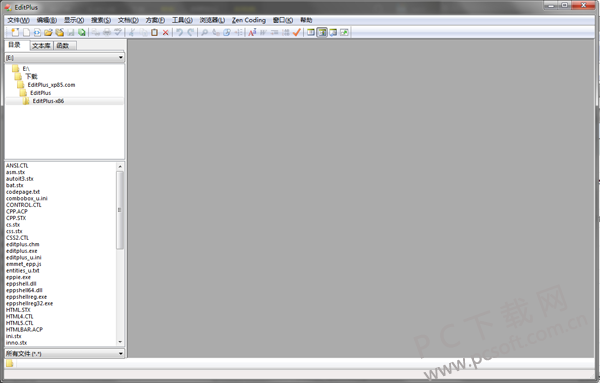Click the Open file folder icon

pos(48,33)
